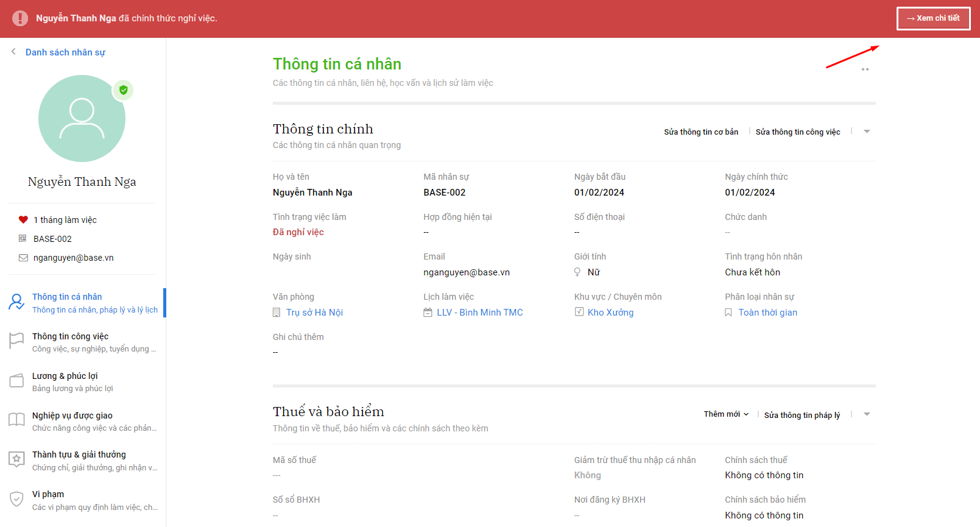
Task: Open Lương & phúc lợi sidebar tab
Action: 83,382
